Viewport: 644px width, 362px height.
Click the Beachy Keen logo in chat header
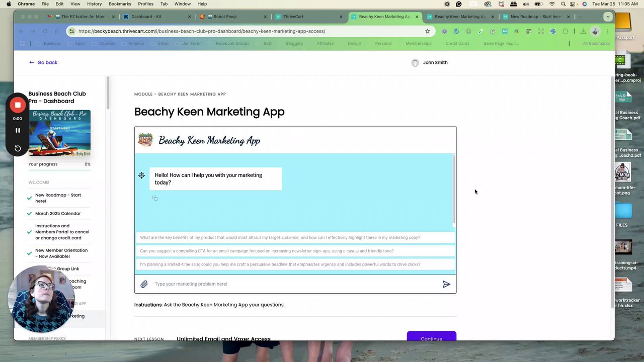coord(145,140)
